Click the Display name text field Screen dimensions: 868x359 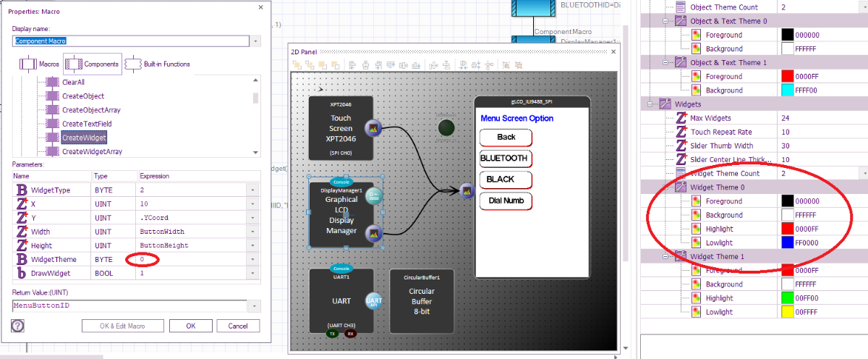(131, 41)
